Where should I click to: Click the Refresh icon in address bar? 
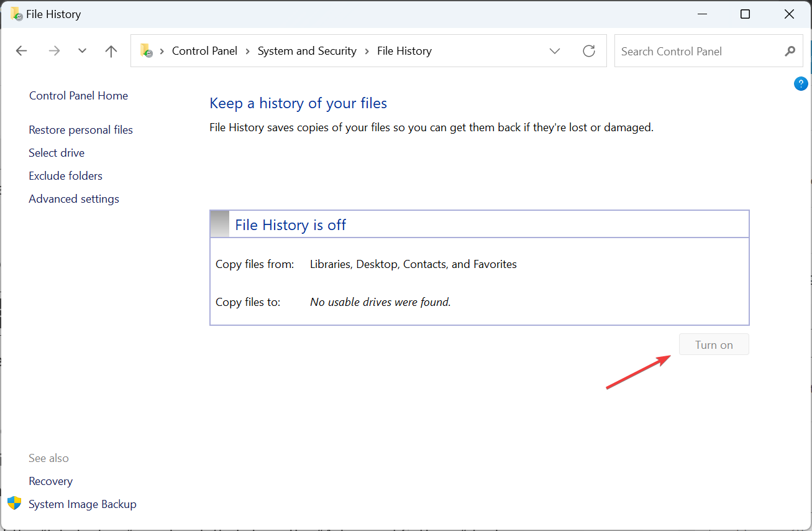click(589, 51)
